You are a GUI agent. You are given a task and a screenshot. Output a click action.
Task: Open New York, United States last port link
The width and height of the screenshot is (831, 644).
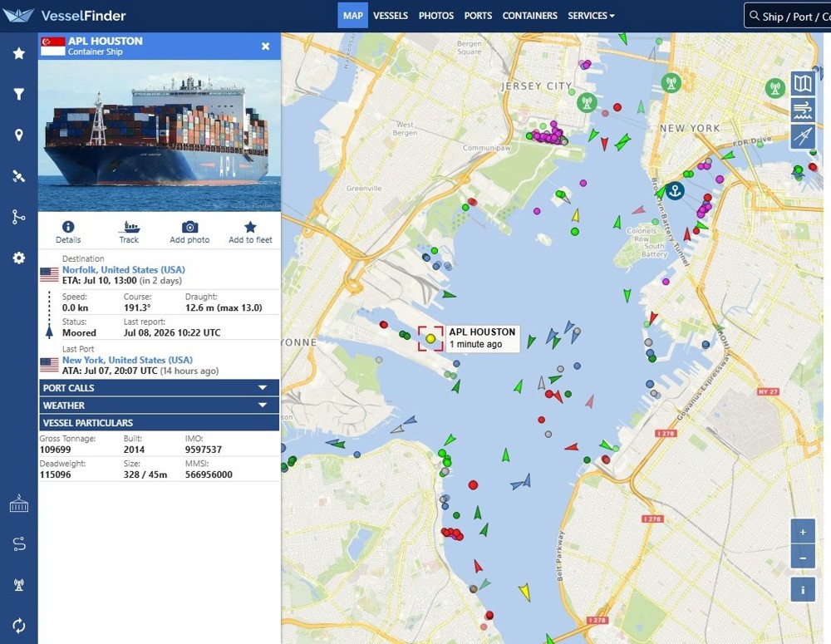point(127,360)
